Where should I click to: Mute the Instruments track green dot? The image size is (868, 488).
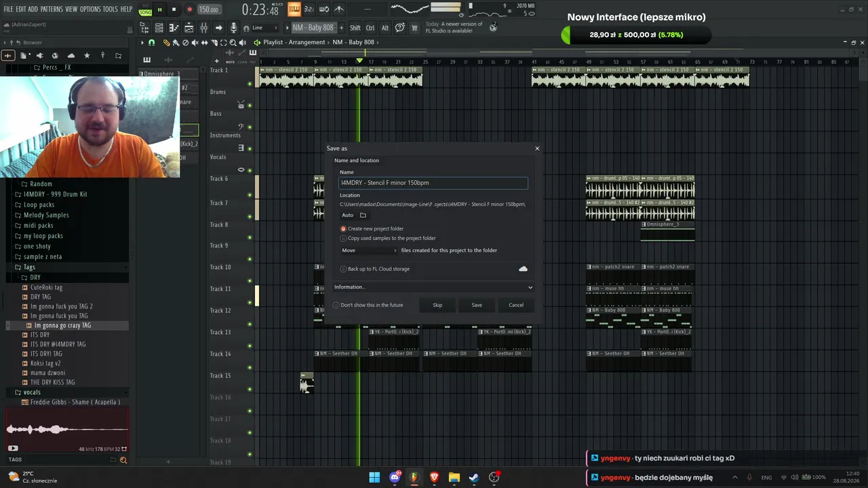coord(250,148)
